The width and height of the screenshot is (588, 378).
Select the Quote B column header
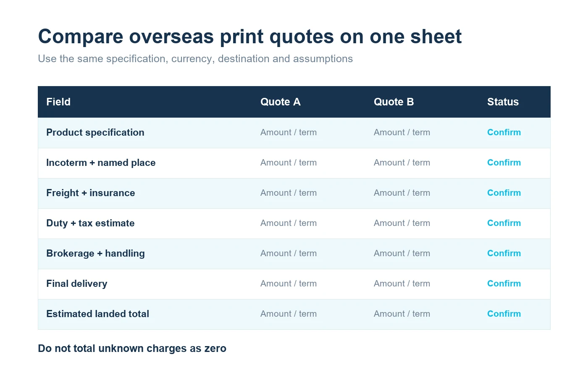[x=394, y=102]
